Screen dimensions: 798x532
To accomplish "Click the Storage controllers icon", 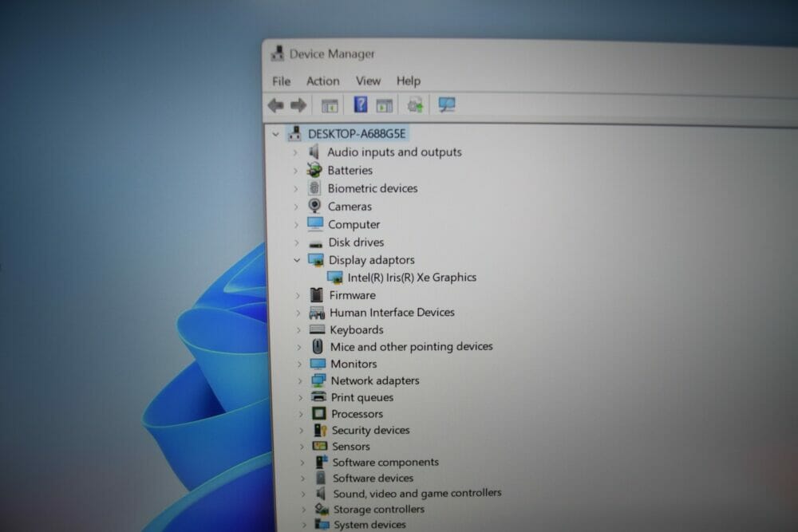I will click(322, 509).
